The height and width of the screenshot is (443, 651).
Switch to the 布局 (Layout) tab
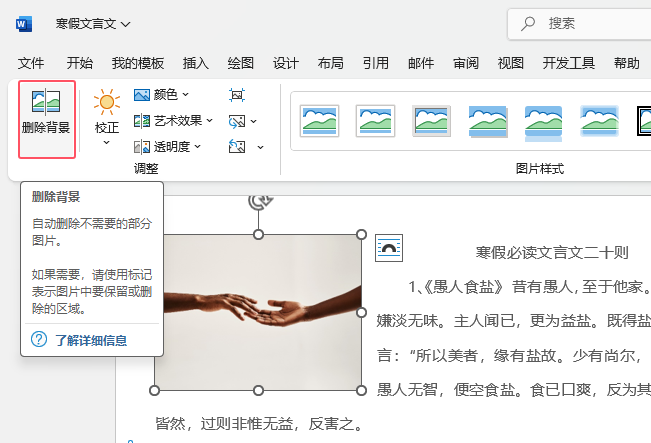(x=330, y=63)
